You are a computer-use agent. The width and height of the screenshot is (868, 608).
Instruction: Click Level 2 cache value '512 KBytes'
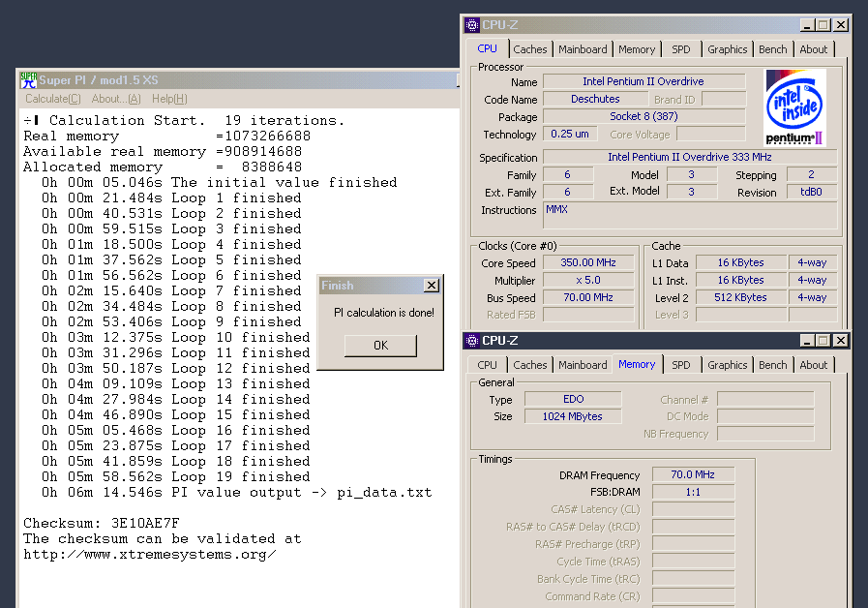point(740,298)
